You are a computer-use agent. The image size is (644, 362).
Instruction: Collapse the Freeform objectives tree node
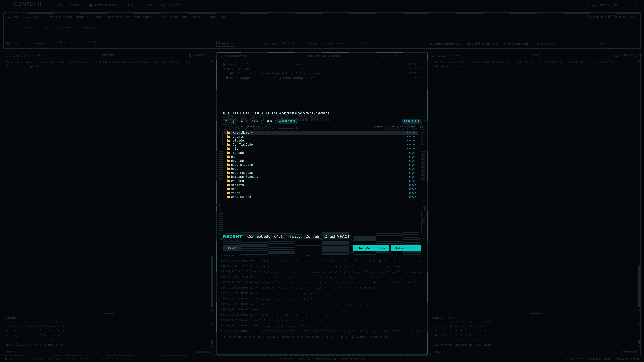click(220, 64)
